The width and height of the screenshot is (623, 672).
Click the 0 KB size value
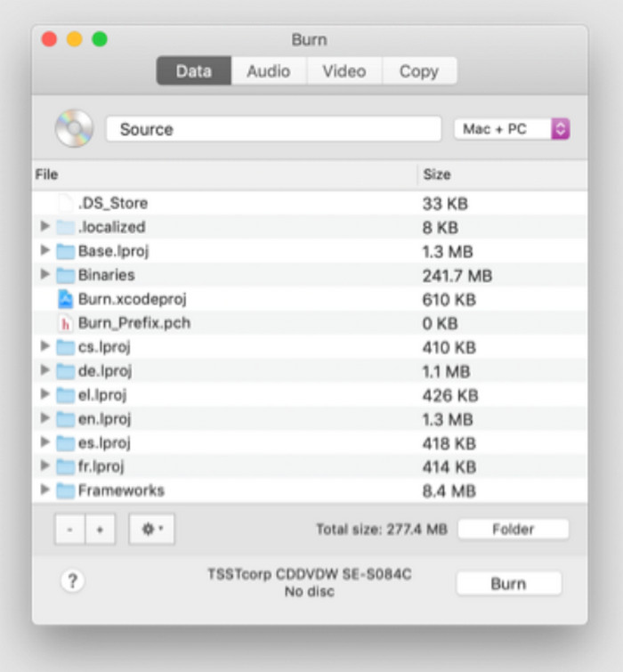point(440,324)
